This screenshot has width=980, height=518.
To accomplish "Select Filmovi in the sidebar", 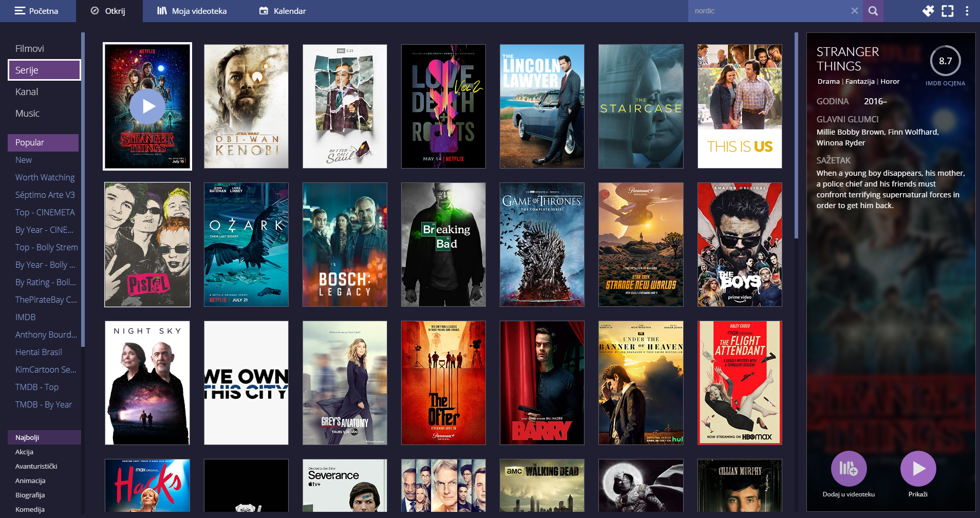I will pos(44,48).
